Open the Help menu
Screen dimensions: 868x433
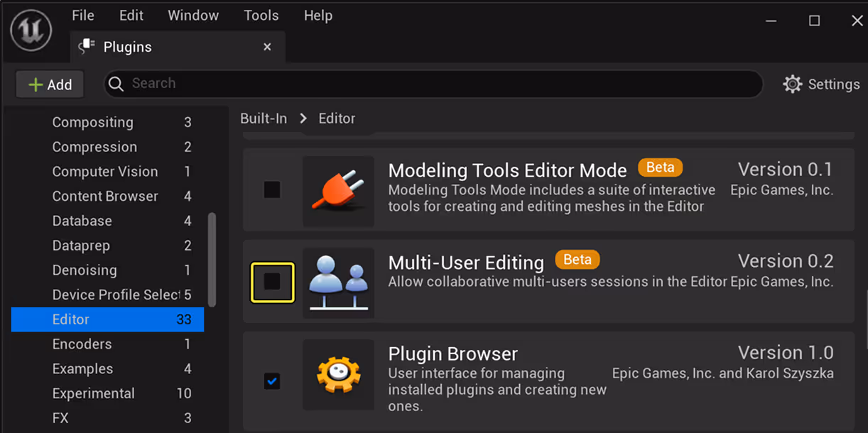[318, 16]
